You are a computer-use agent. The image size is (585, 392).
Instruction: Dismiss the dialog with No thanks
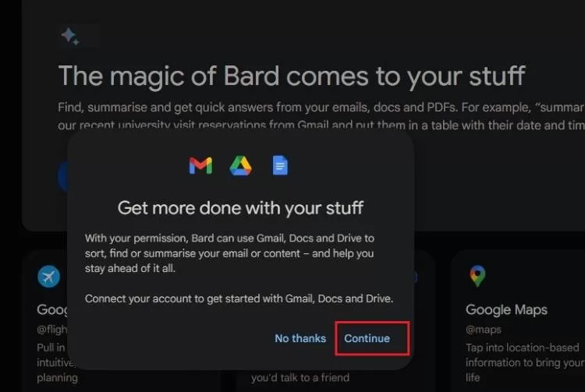(x=300, y=338)
